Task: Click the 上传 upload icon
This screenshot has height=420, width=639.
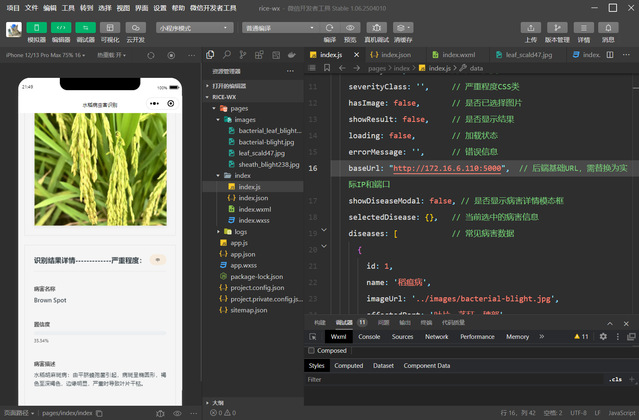Action: [x=531, y=27]
